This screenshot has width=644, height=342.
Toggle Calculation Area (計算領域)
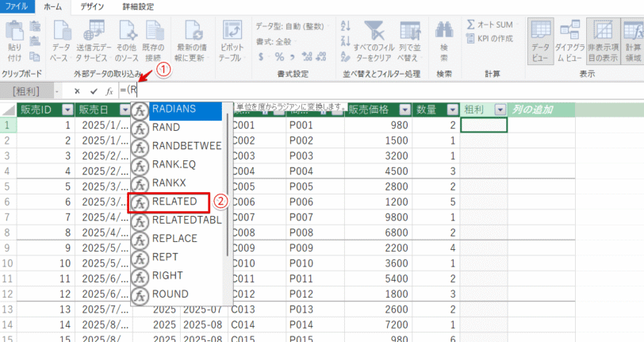633,41
